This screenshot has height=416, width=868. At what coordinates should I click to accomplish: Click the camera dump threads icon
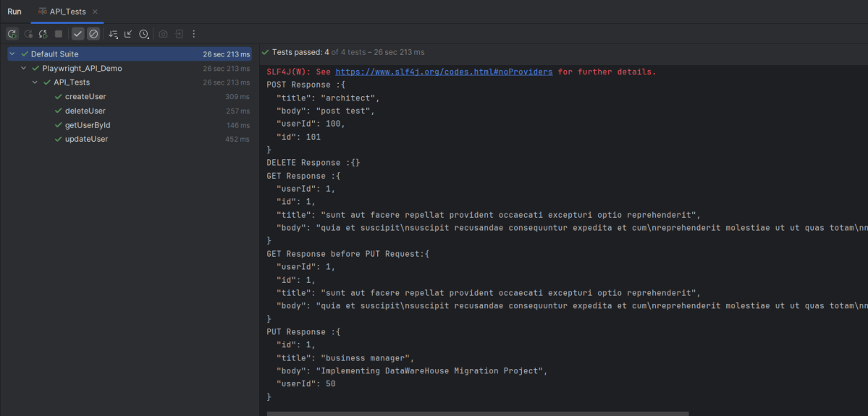tap(163, 34)
